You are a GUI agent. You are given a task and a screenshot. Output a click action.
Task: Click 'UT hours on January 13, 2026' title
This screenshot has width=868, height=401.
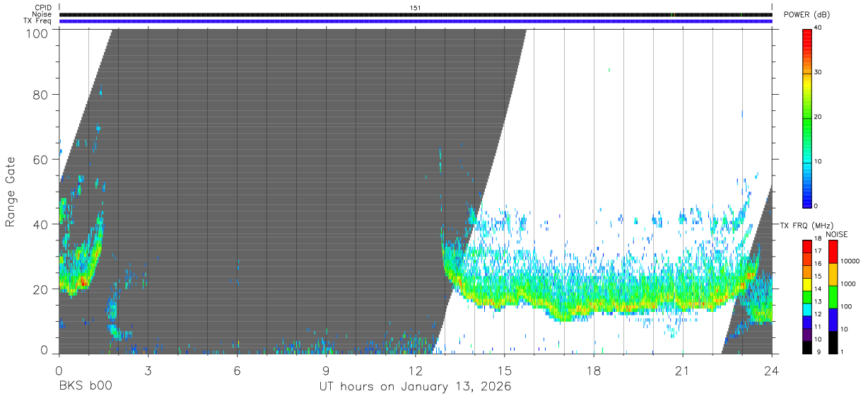[415, 387]
